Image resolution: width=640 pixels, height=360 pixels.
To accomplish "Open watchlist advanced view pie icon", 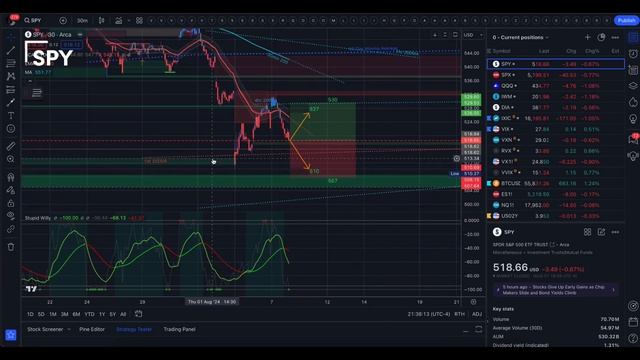I will (x=601, y=38).
